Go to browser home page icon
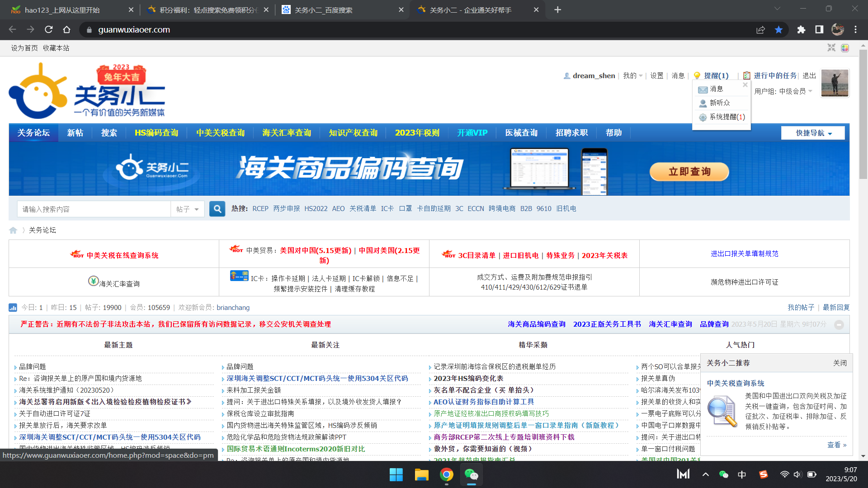Screen dimensions: 868x488 click(67, 29)
